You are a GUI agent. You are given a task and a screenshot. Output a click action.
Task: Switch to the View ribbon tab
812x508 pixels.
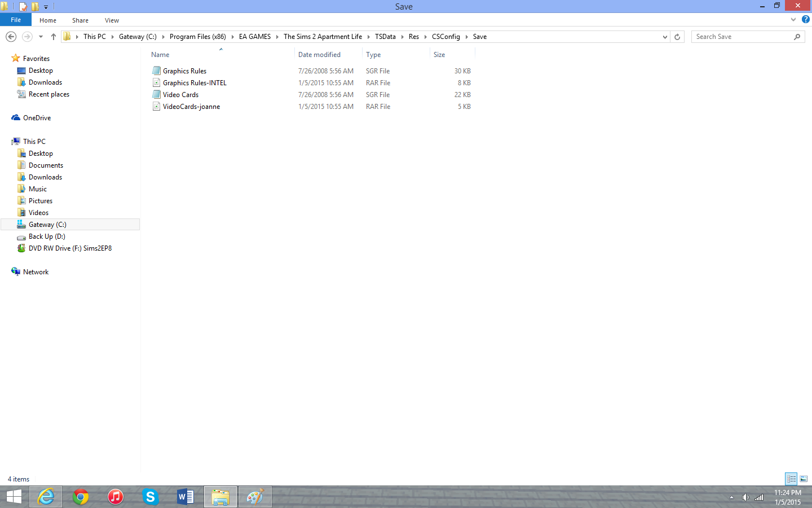tap(112, 20)
